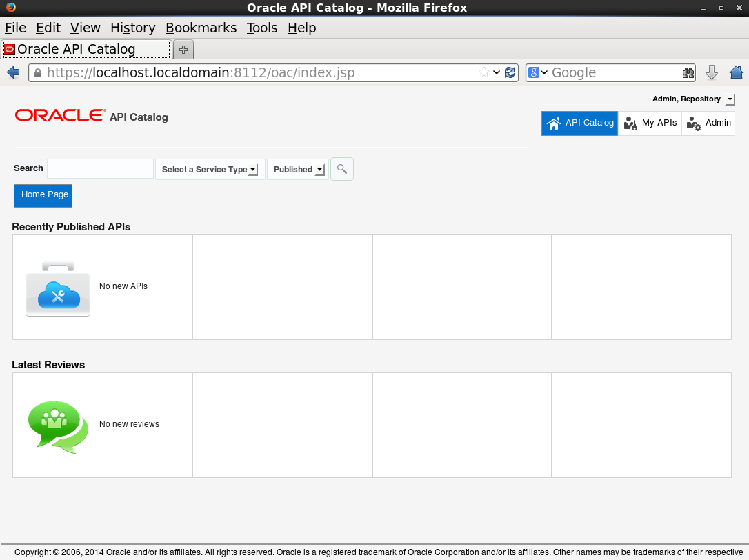Image resolution: width=749 pixels, height=560 pixels.
Task: Click the magnifying glass search button
Action: pyautogui.click(x=342, y=169)
